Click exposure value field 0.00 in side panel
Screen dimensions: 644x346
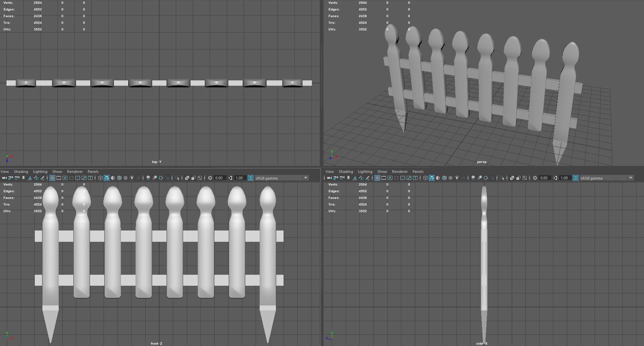(x=545, y=178)
